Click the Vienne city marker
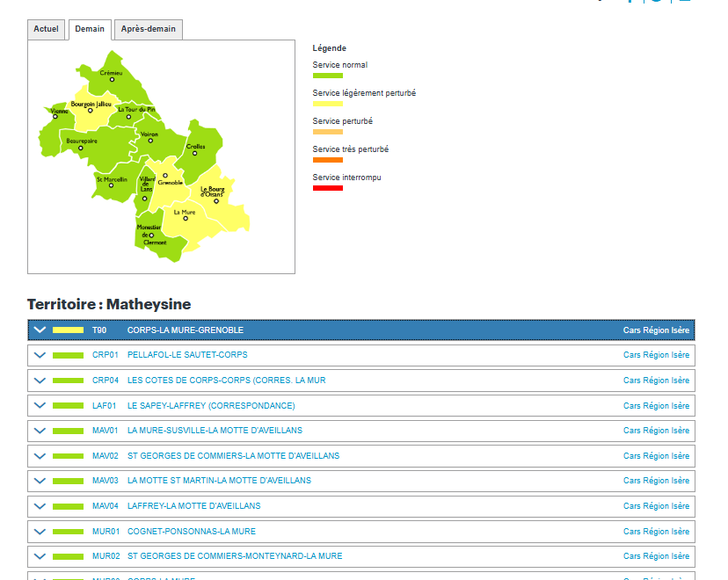Viewport: 728px width, 580px height. click(x=55, y=117)
